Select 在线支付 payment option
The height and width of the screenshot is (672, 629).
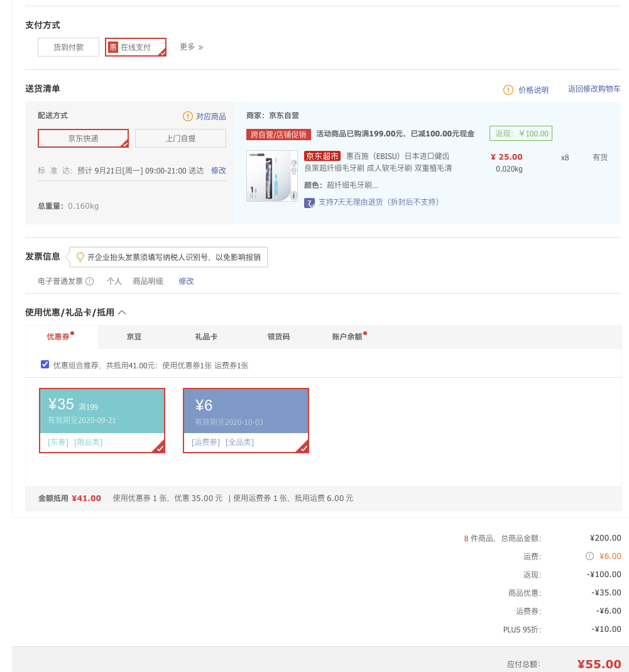point(136,47)
